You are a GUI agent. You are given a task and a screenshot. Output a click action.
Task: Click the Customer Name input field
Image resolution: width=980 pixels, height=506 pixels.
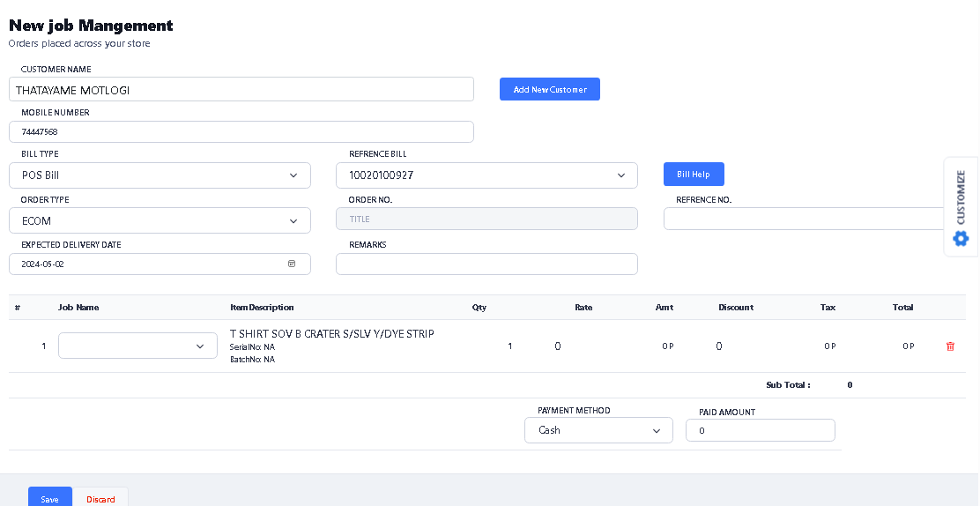pyautogui.click(x=241, y=89)
